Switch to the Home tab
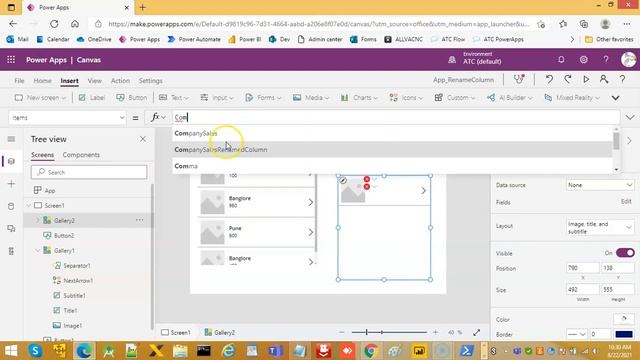Viewport: 640px width, 360px height. pyautogui.click(x=42, y=81)
